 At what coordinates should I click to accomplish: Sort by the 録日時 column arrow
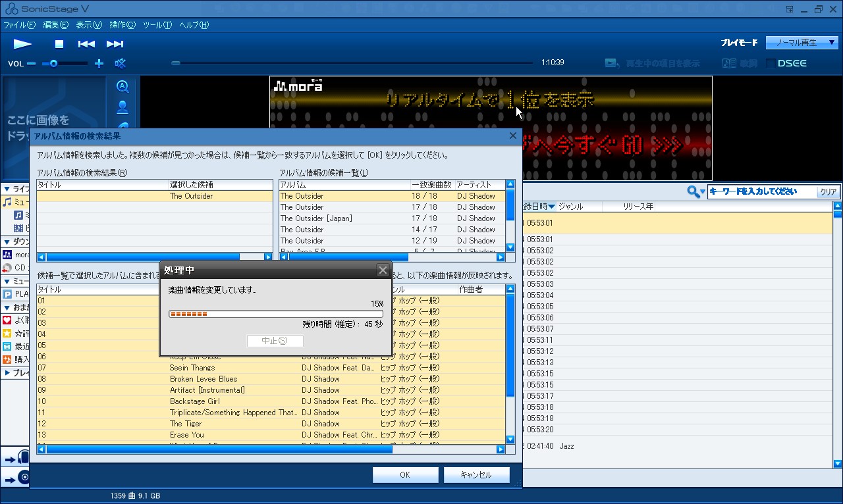[552, 207]
